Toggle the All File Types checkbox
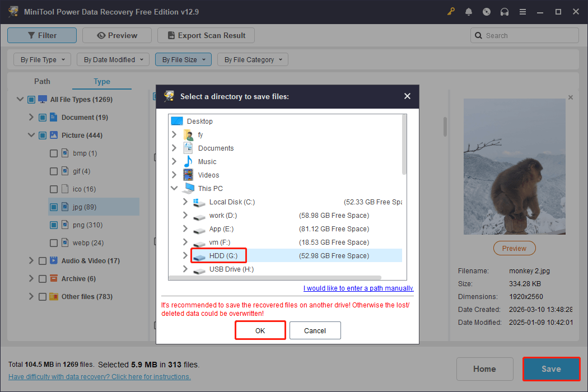 pyautogui.click(x=31, y=100)
